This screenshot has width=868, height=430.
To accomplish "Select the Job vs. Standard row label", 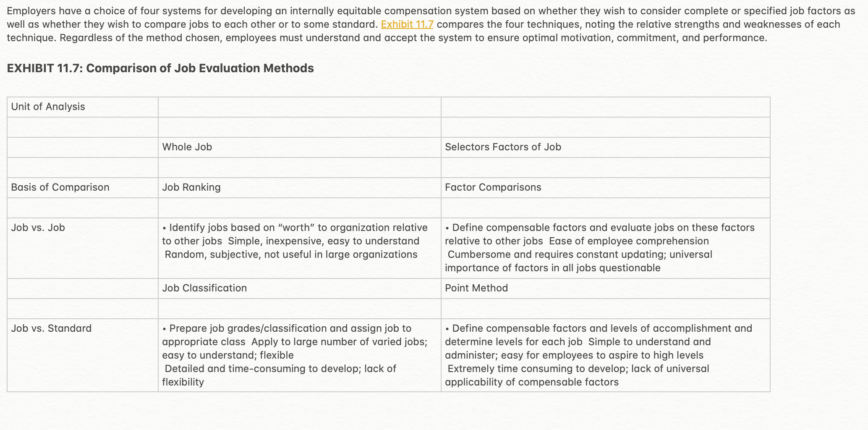I will [x=83, y=355].
